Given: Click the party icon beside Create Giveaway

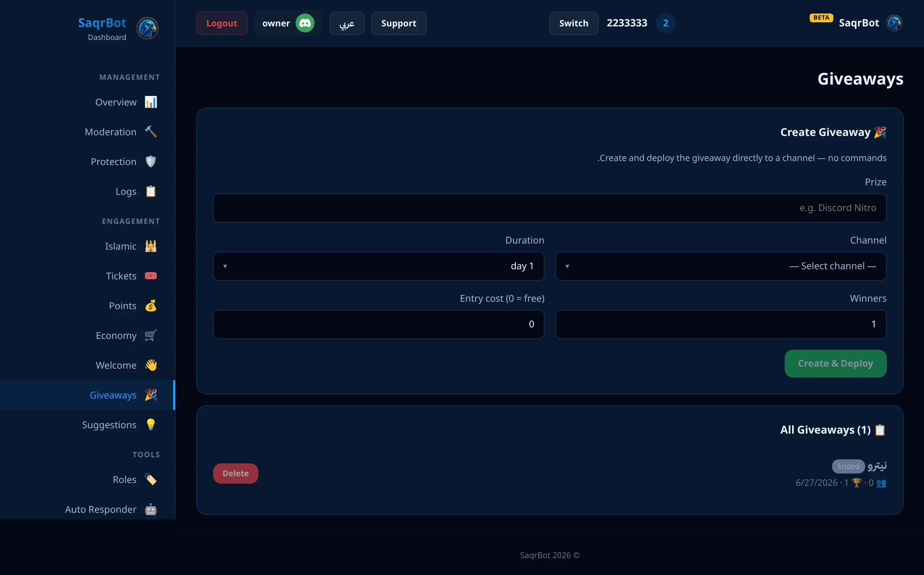Looking at the screenshot, I should click(x=880, y=132).
